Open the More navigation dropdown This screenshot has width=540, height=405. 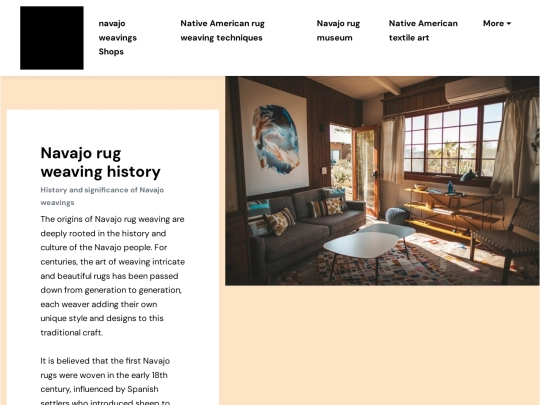coord(497,23)
